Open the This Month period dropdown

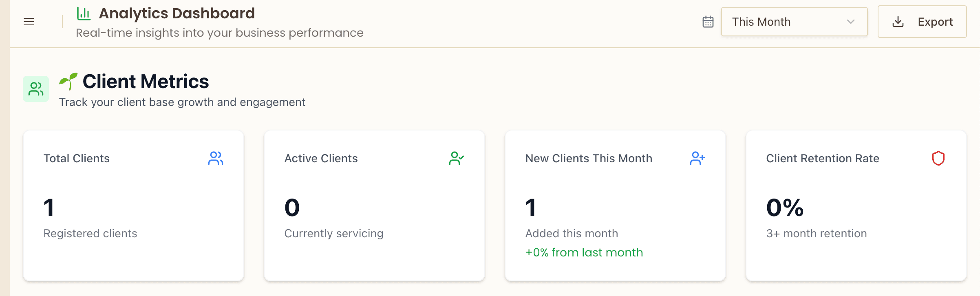794,22
